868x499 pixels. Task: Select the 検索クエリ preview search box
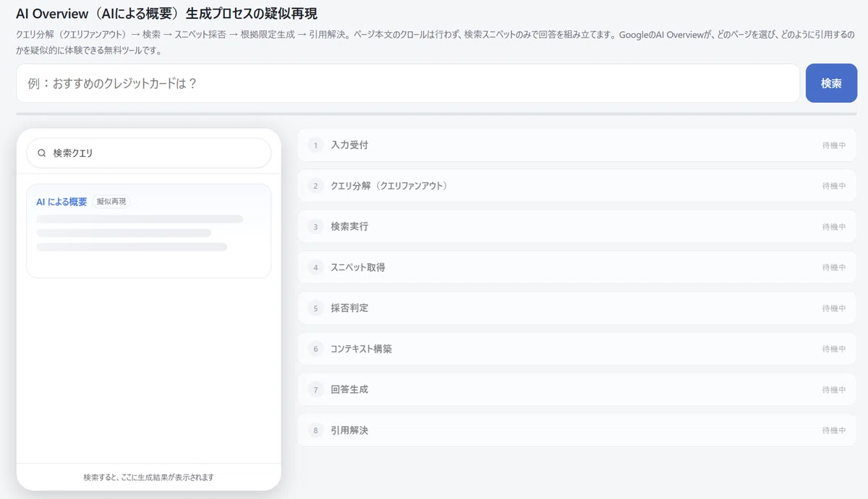[x=148, y=153]
